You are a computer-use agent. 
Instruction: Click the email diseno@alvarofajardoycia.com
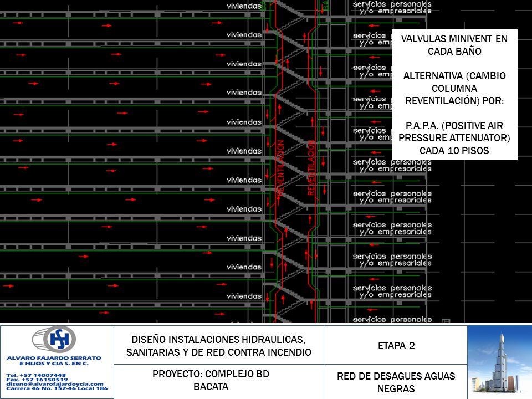tap(55, 383)
